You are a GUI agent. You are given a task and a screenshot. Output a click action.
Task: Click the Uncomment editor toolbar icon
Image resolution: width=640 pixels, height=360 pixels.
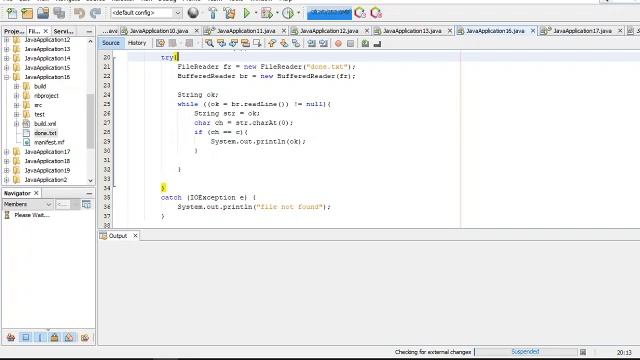tap(378, 43)
